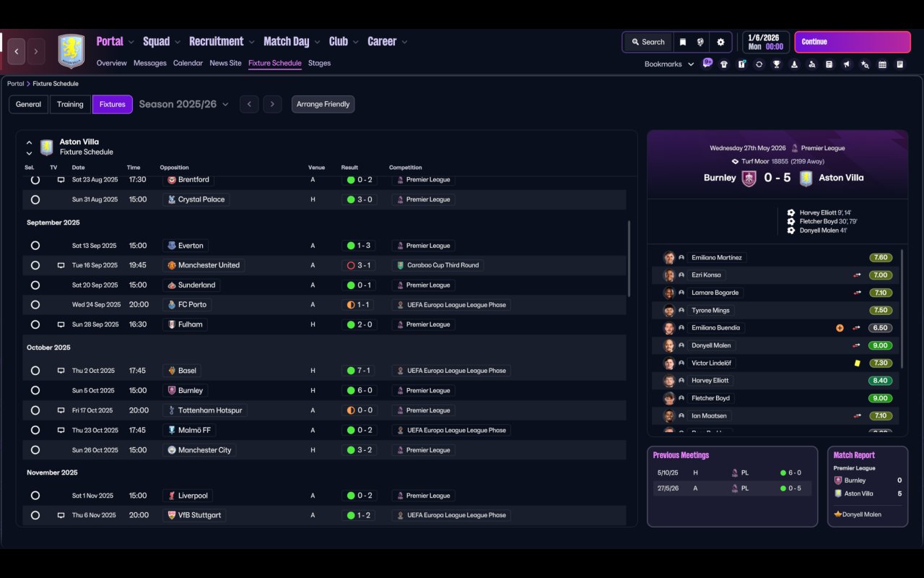Click the TV icon on the Brentford row
Screen dimensions: 924x578
pos(61,180)
